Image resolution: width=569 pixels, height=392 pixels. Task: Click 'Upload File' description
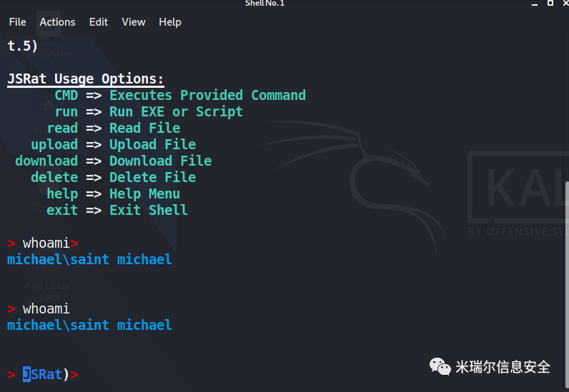(153, 145)
